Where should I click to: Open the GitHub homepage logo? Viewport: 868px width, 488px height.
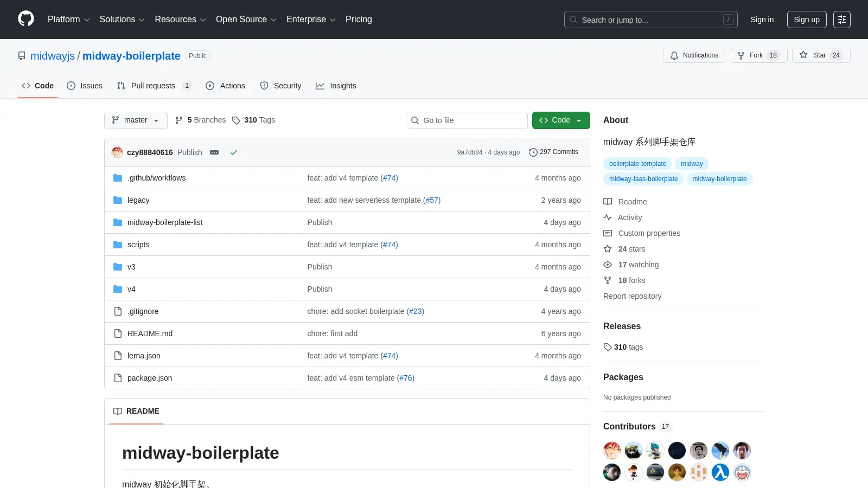click(x=26, y=19)
